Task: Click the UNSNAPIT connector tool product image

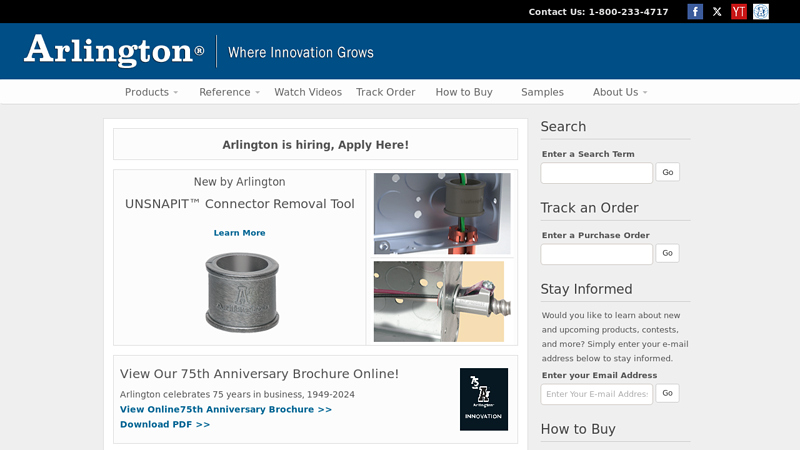Action: pos(242,293)
